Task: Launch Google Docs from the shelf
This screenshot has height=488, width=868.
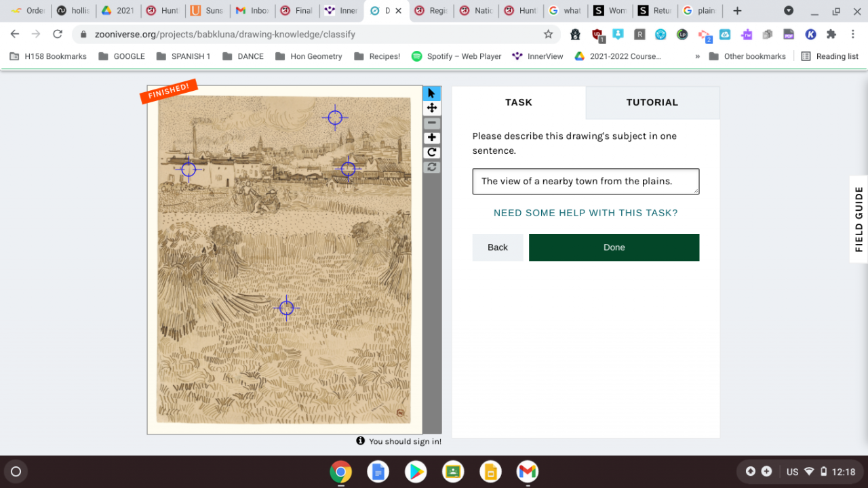Action: 378,472
